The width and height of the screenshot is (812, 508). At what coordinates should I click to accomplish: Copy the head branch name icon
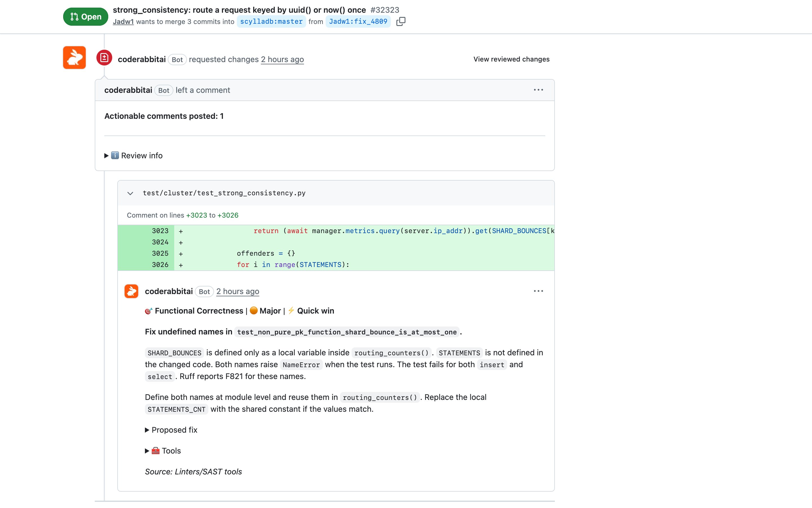point(401,21)
